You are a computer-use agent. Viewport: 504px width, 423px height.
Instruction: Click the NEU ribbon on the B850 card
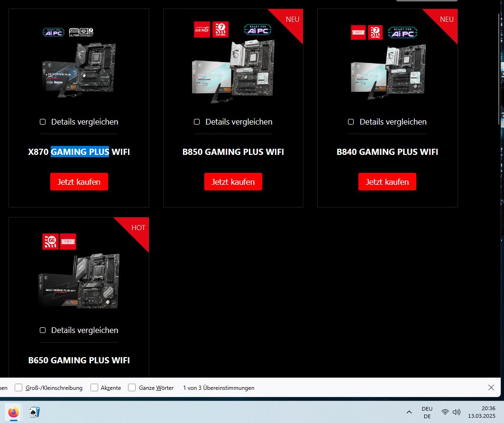pos(292,19)
